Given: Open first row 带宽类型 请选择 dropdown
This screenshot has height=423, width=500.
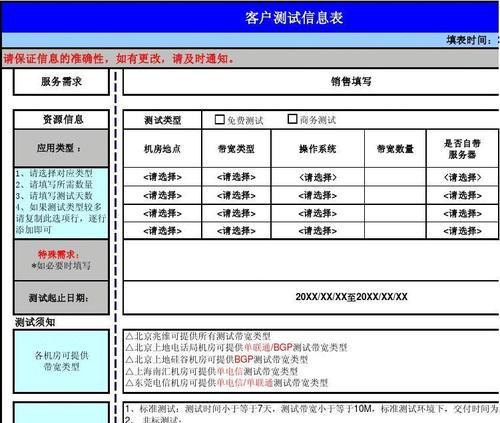Looking at the screenshot, I should pos(236,177).
